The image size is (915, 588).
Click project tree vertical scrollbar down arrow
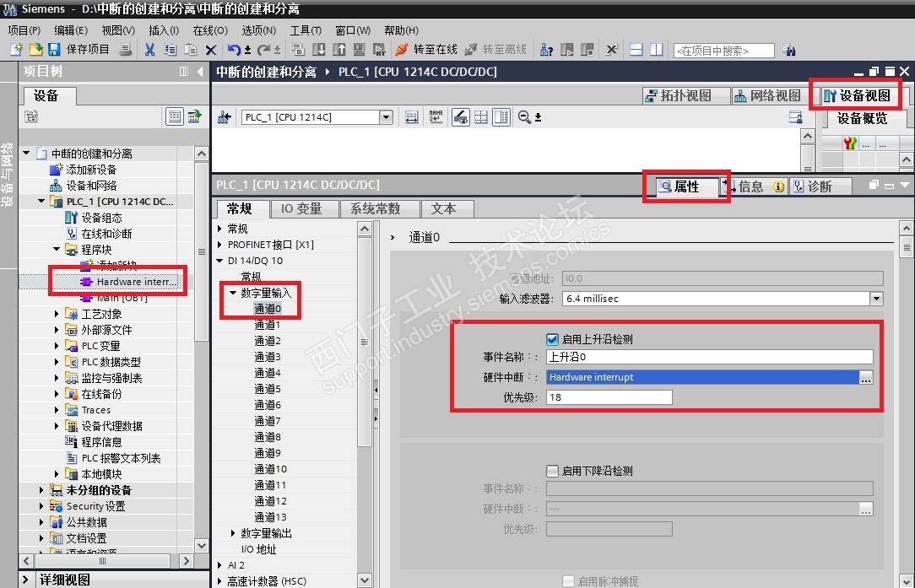coord(202,546)
